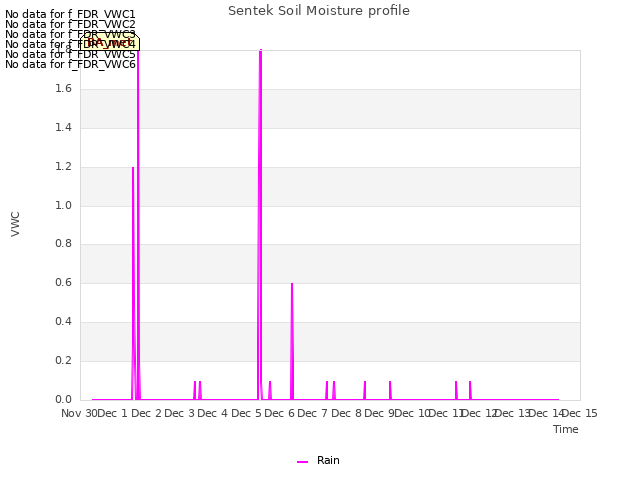Click the Dec 15 x-axis tick label

580,413
